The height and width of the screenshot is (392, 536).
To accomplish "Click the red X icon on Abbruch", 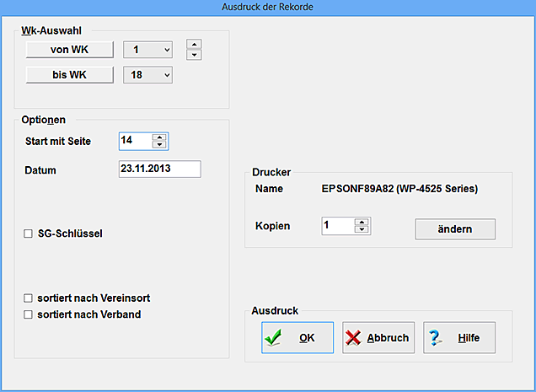I will click(x=354, y=338).
